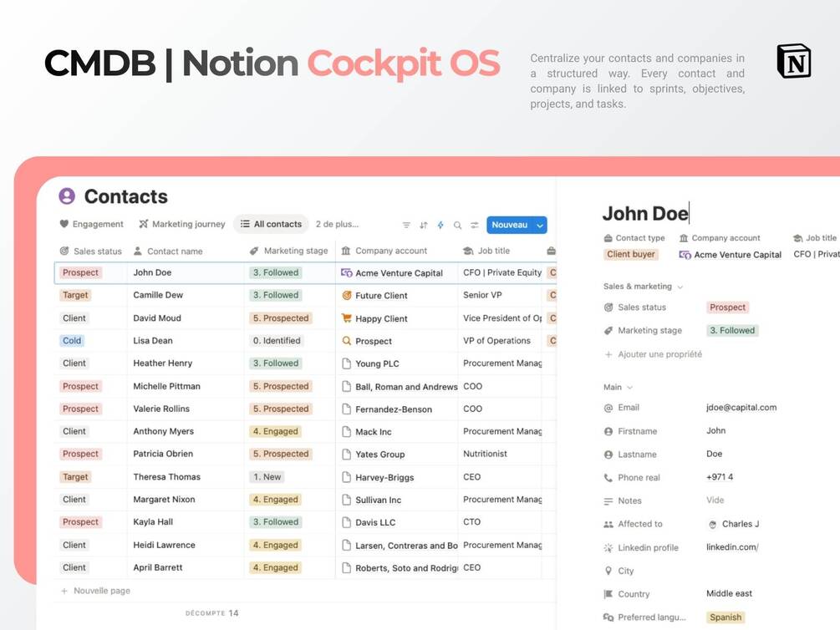Click Heather Henry contact cell
The image size is (840, 630).
[x=186, y=363]
